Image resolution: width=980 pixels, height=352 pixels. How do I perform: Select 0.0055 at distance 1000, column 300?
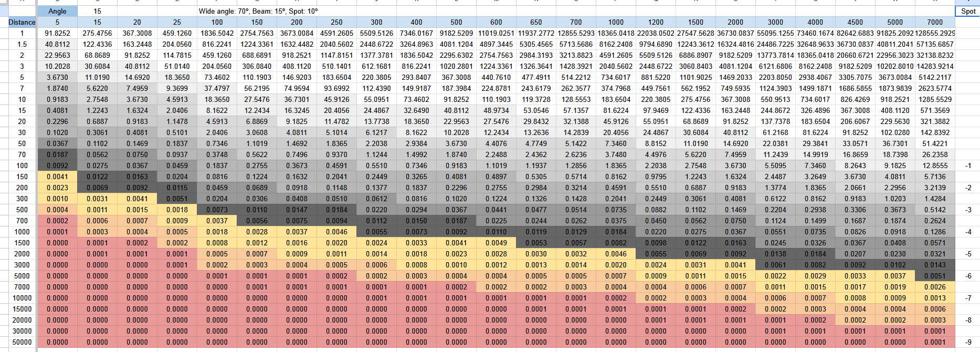point(376,232)
